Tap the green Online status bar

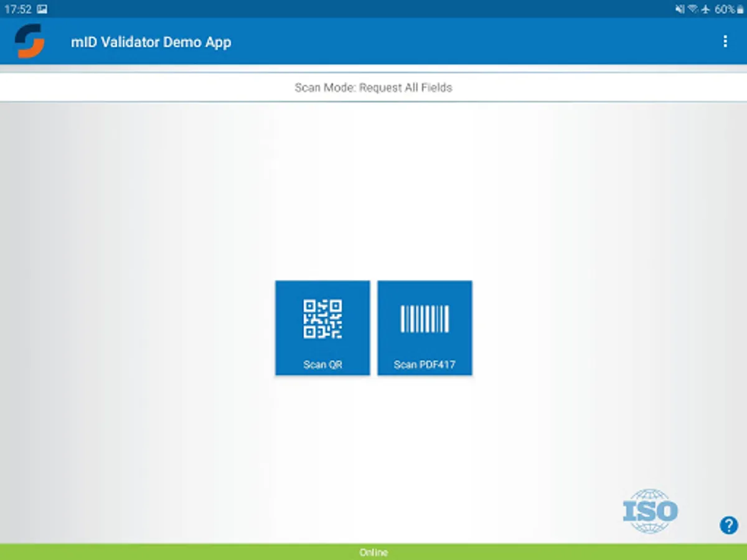(374, 552)
